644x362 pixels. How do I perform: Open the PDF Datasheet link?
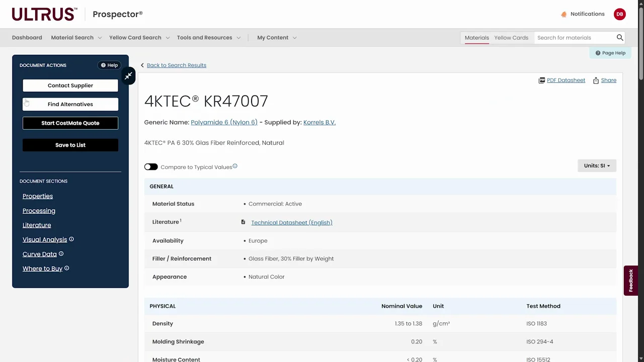click(x=566, y=80)
